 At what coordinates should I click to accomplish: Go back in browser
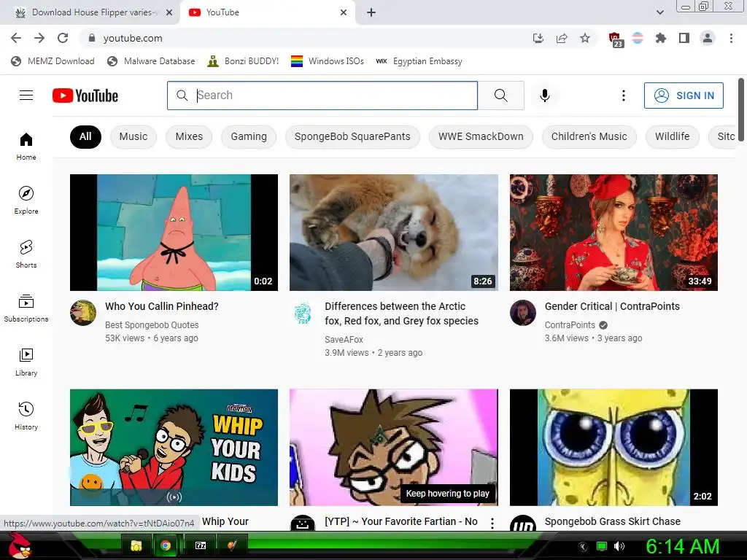16,38
